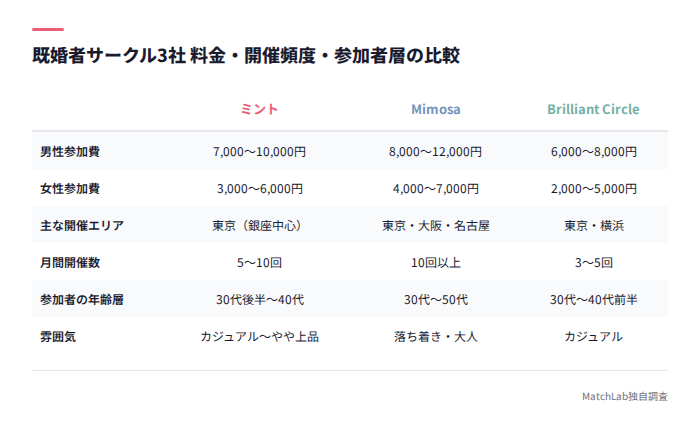Click the 男性参加費 row label

70,151
